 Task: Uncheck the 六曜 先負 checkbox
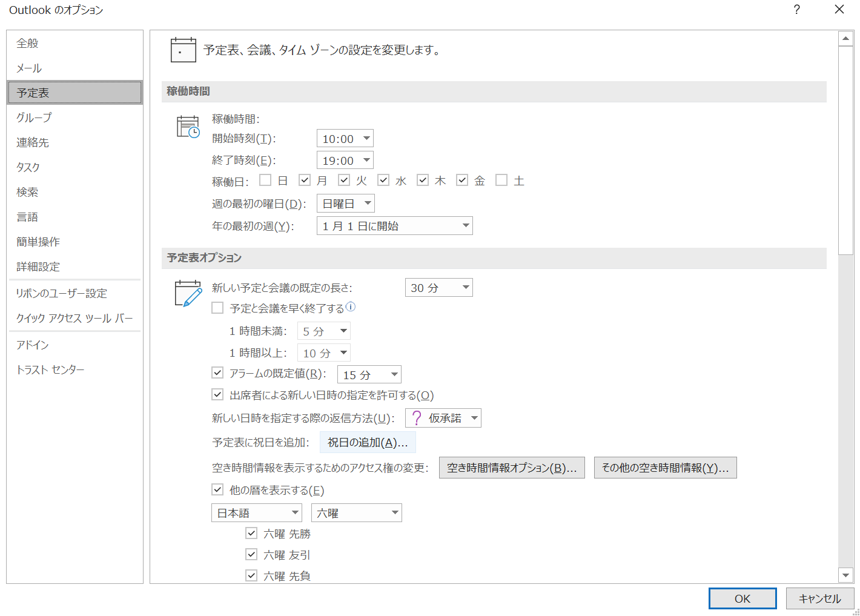pos(251,575)
